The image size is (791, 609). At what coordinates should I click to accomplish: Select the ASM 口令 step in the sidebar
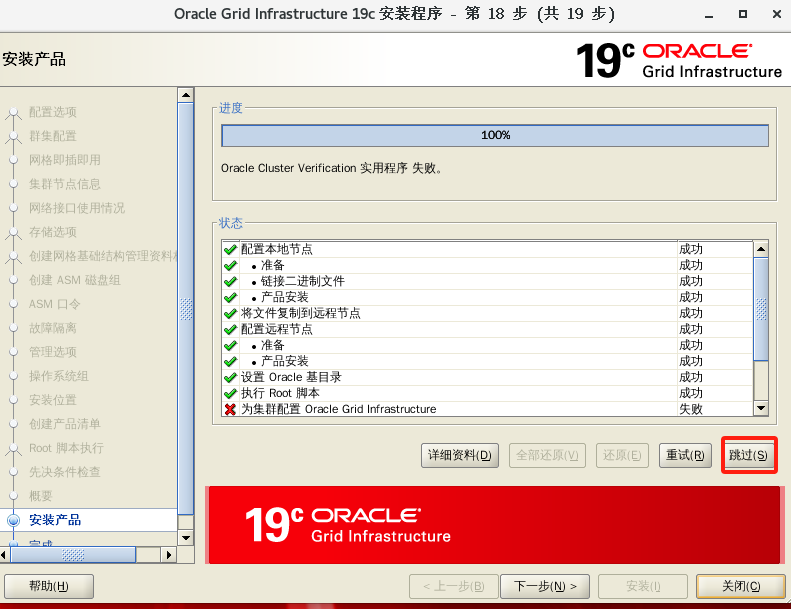54,304
